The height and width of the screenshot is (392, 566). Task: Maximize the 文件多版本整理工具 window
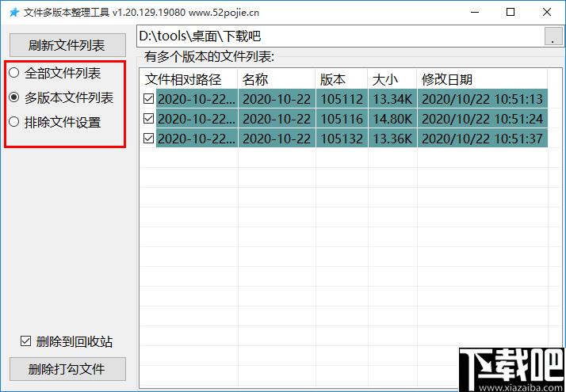click(x=511, y=12)
